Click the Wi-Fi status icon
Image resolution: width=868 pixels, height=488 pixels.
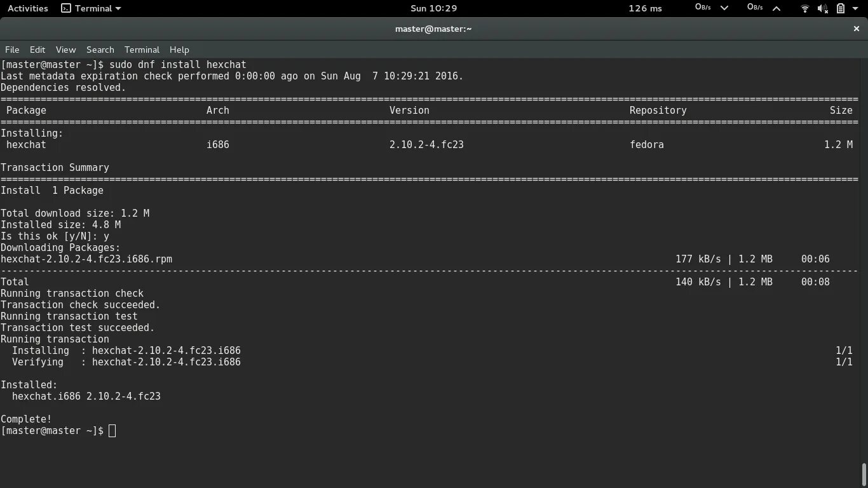[x=805, y=8]
